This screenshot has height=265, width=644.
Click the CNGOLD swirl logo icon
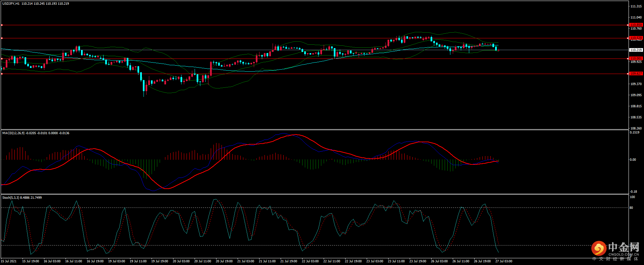[x=599, y=249]
